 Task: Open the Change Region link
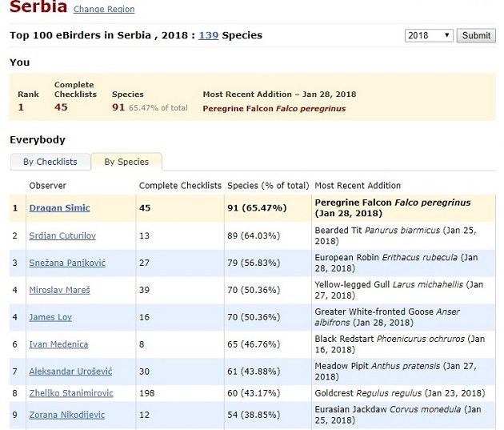104,9
